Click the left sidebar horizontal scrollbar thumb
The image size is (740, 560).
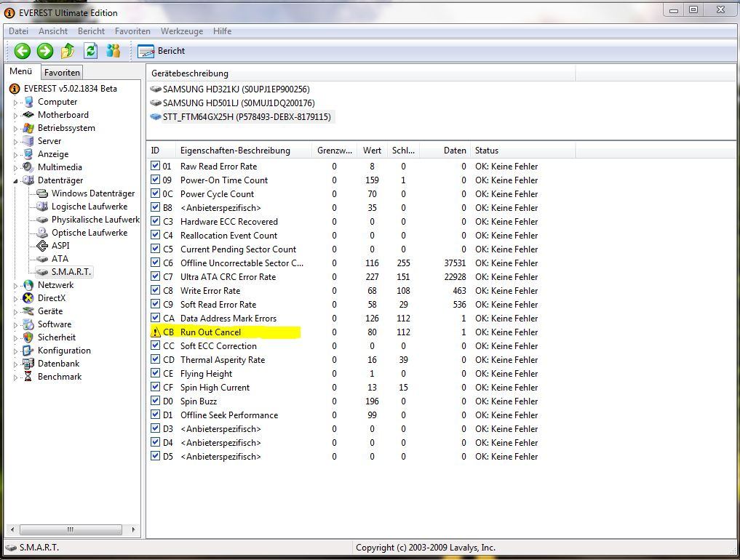pyautogui.click(x=71, y=529)
